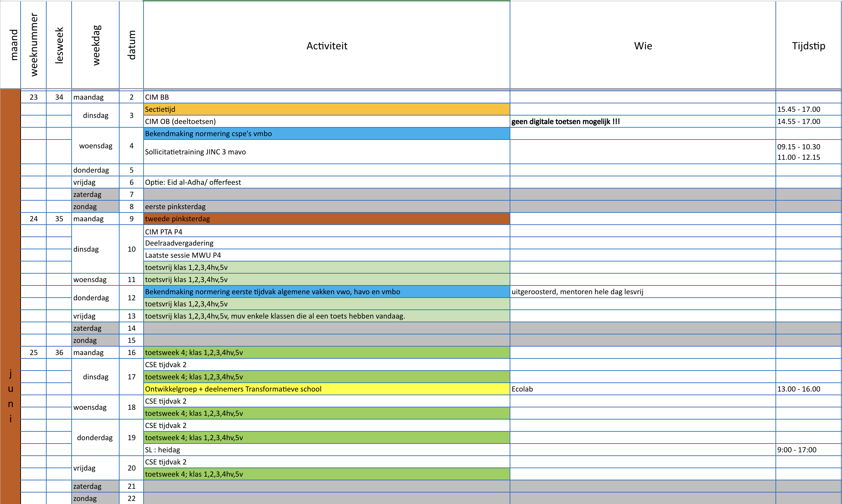Click weeknummer 24 cell
The width and height of the screenshot is (842, 504).
click(33, 219)
